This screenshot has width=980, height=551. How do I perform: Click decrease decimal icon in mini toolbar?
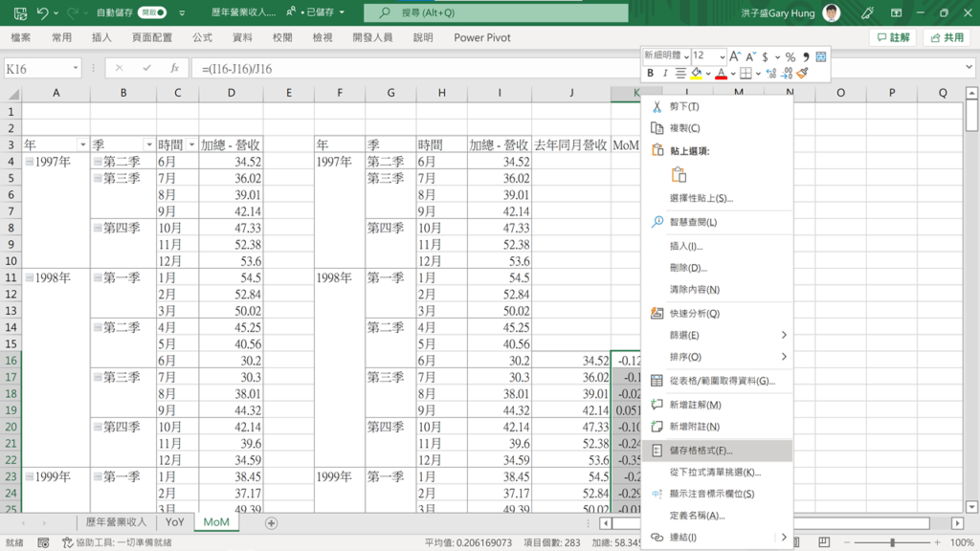point(788,74)
